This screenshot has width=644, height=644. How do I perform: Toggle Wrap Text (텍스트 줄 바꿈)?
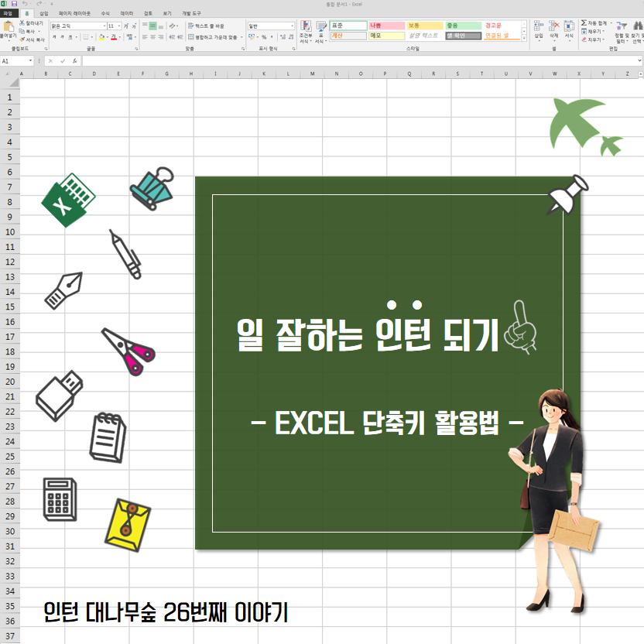tap(207, 26)
